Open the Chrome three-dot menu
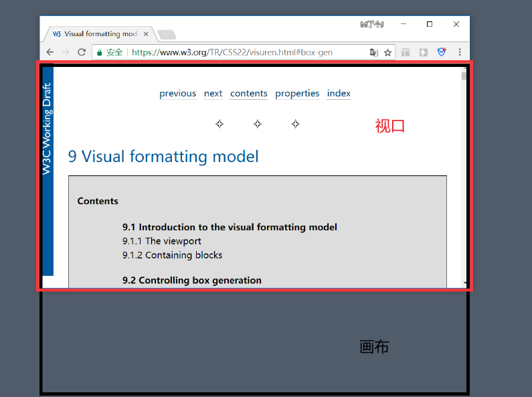The image size is (532, 397). tap(460, 52)
